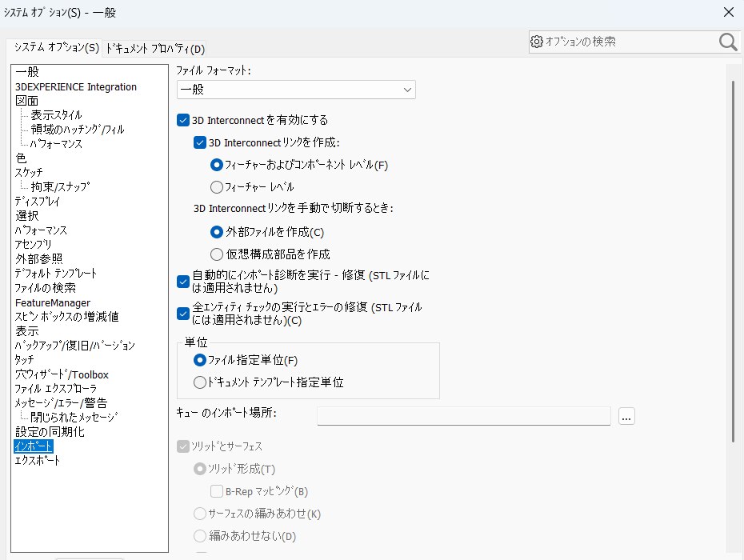Viewport: 744px width, 560px height.
Task: Select 閉じられたメッセージ tree item
Action: click(74, 418)
